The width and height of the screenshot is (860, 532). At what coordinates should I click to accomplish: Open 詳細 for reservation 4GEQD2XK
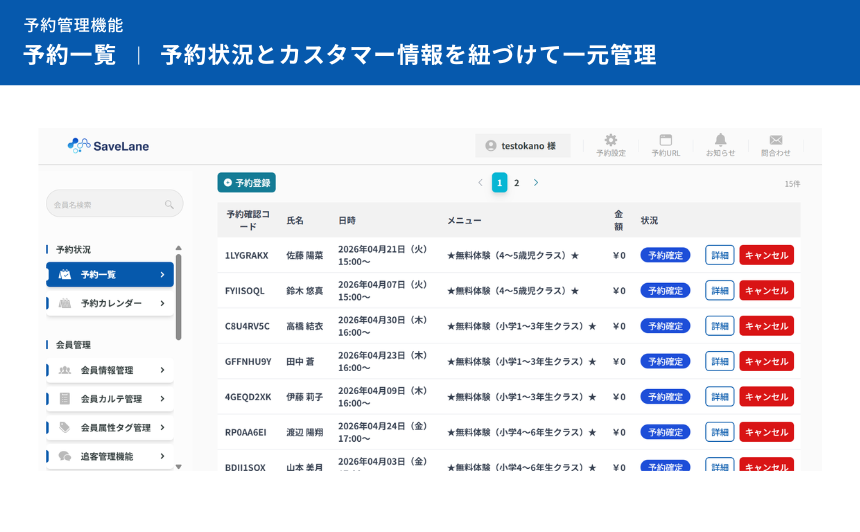720,397
